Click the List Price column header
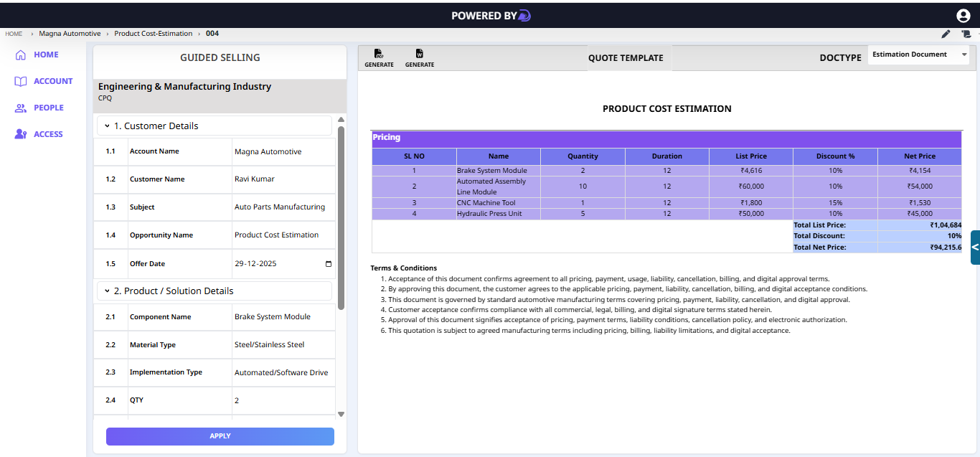The image size is (980, 457). coord(751,156)
